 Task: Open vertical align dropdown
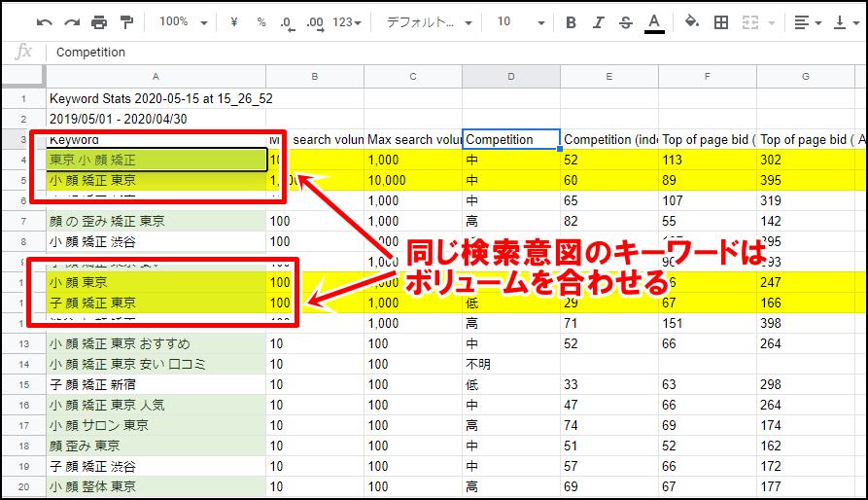847,22
